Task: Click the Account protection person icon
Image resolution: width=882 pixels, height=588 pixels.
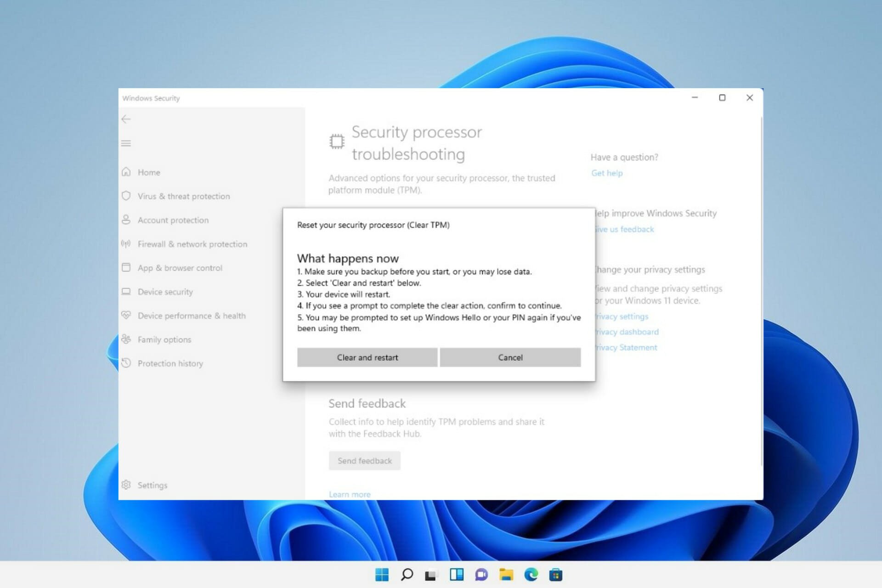Action: click(x=126, y=220)
